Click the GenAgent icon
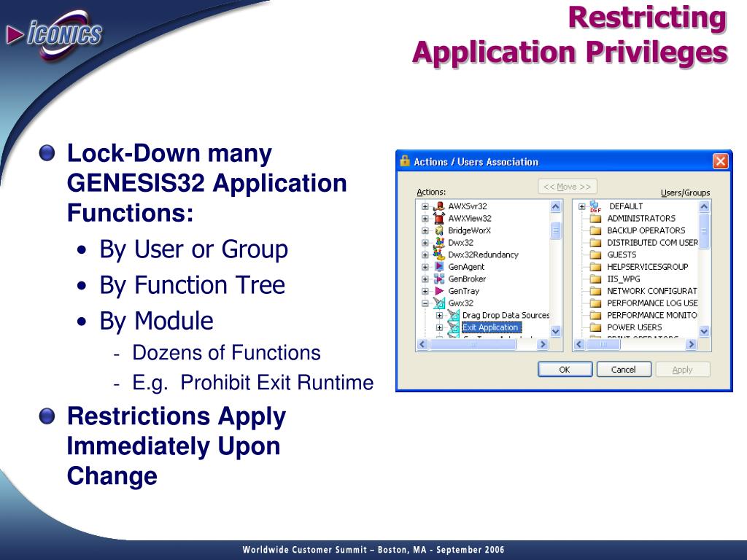Viewport: 747px width, 560px height. 439,267
